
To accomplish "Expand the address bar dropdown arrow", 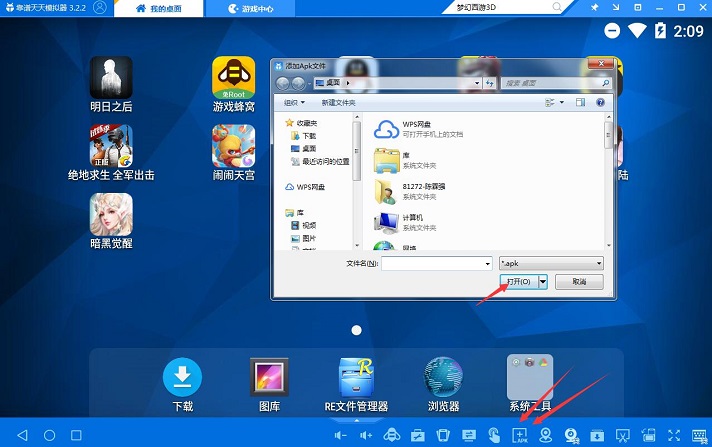I will (477, 83).
